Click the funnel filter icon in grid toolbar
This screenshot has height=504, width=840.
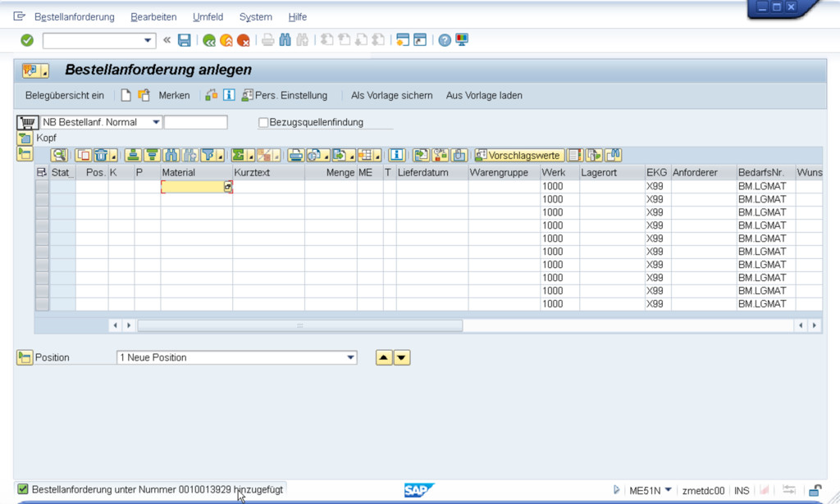(x=208, y=155)
